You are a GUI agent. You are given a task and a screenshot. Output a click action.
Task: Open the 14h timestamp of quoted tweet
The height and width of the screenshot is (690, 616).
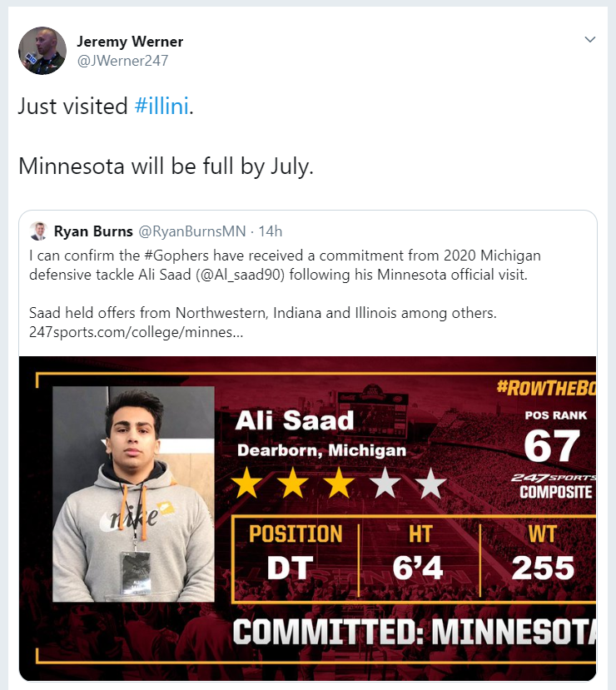pyautogui.click(x=271, y=231)
